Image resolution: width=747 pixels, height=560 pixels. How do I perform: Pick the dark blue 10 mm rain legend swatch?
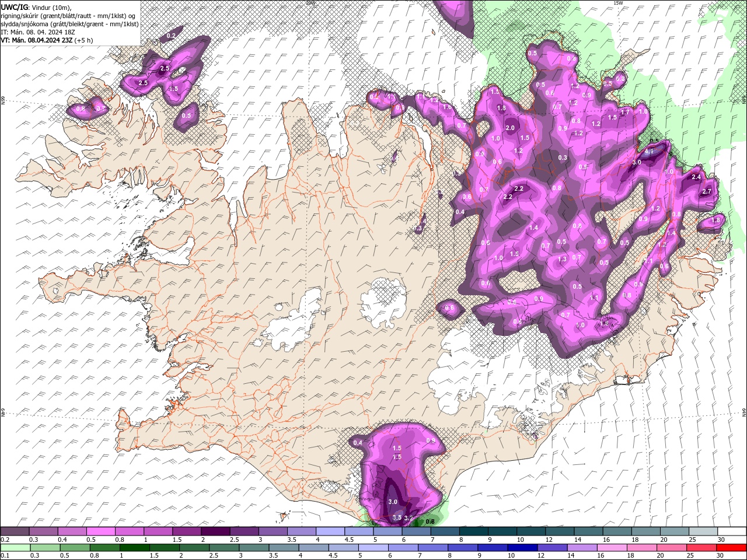pos(521,548)
